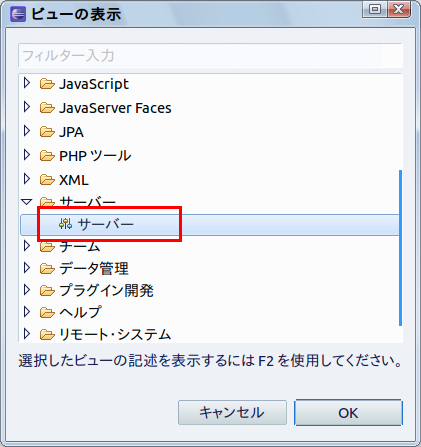Screen dimensions: 421x447
Task: Select the プラグイン開発 folder label
Action: tap(106, 290)
